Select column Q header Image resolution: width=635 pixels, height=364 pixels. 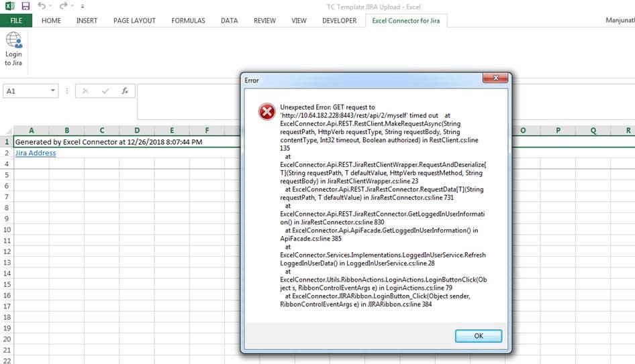point(593,130)
